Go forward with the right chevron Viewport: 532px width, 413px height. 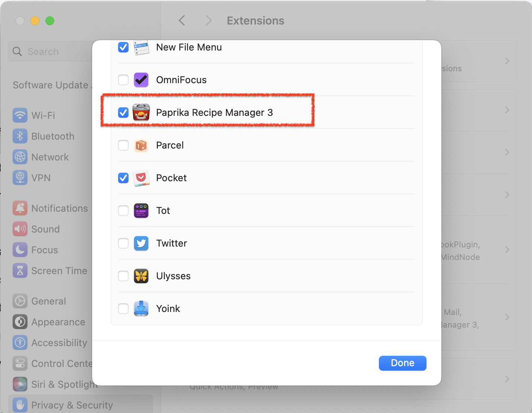coord(208,20)
